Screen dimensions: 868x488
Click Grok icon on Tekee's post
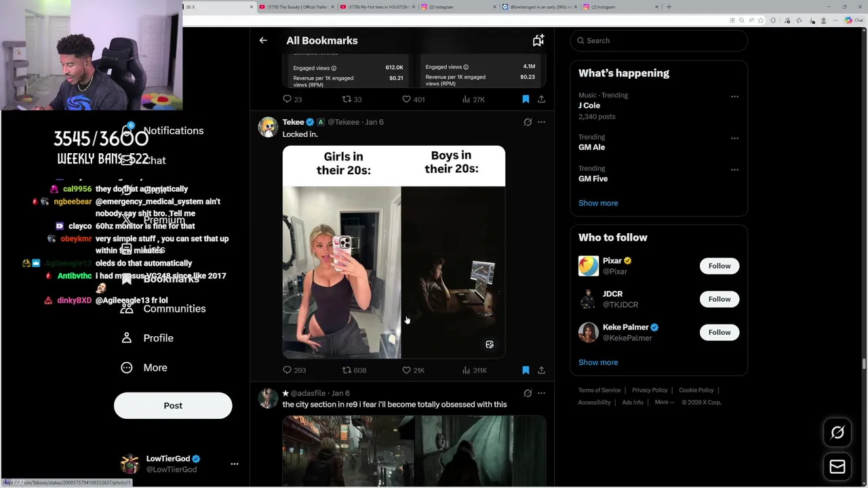coord(528,122)
